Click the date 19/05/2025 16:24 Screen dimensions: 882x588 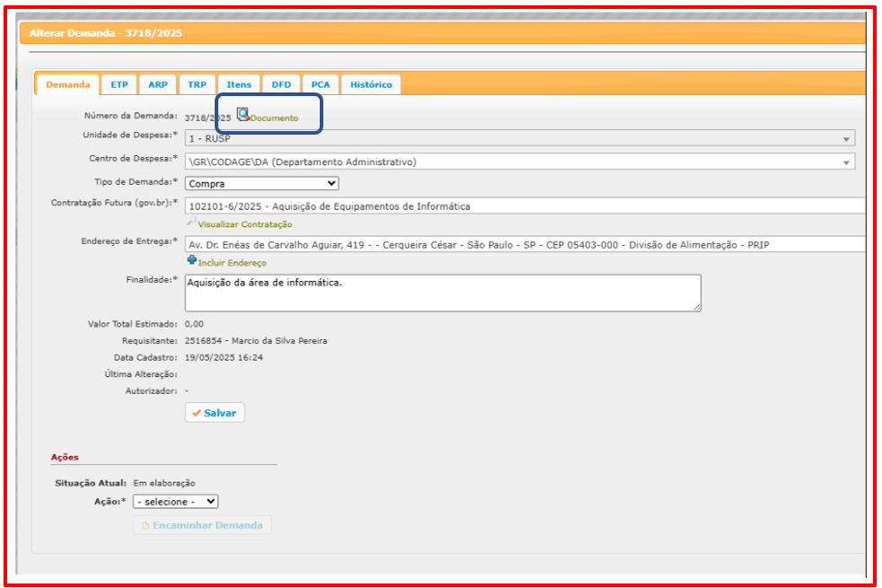(x=224, y=357)
